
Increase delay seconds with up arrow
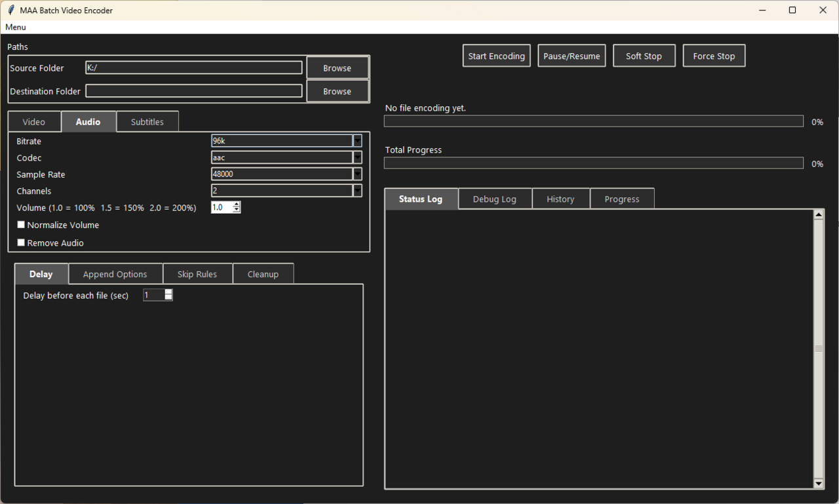(x=168, y=292)
